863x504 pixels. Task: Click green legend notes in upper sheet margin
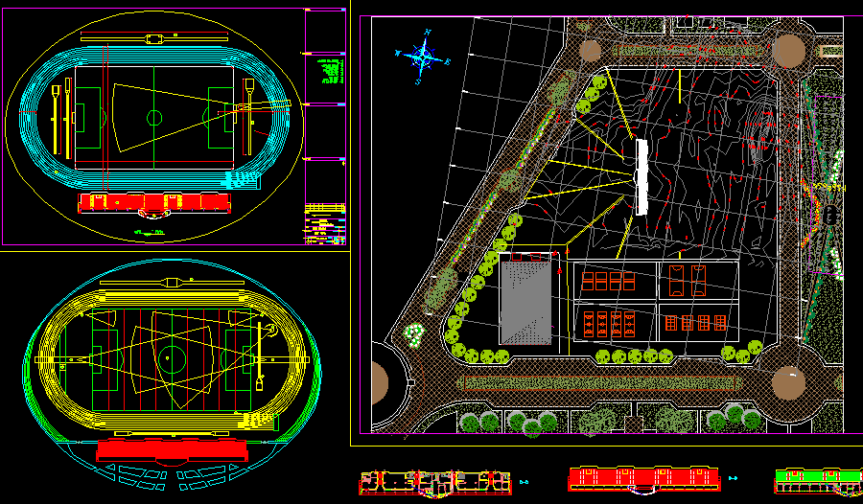pos(332,71)
